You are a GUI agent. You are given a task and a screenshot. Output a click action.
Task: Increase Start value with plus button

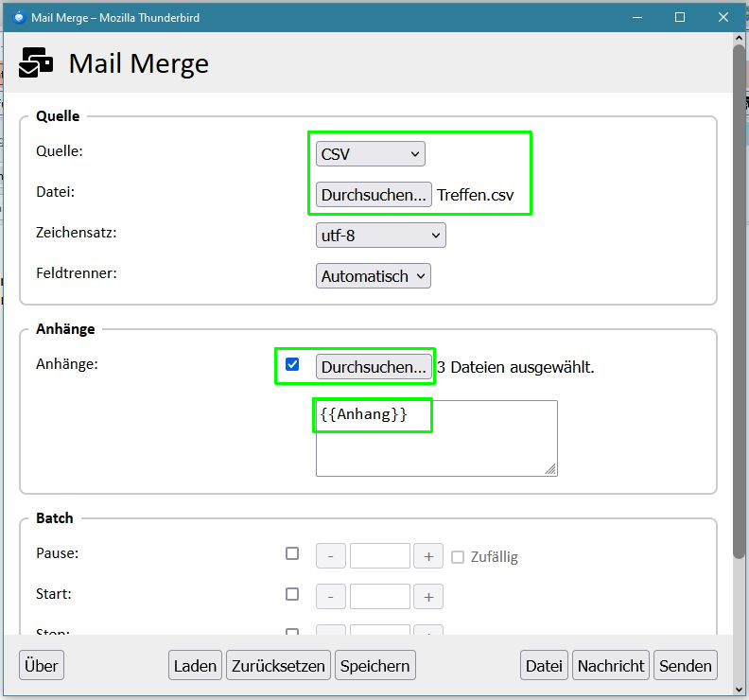[x=428, y=597]
